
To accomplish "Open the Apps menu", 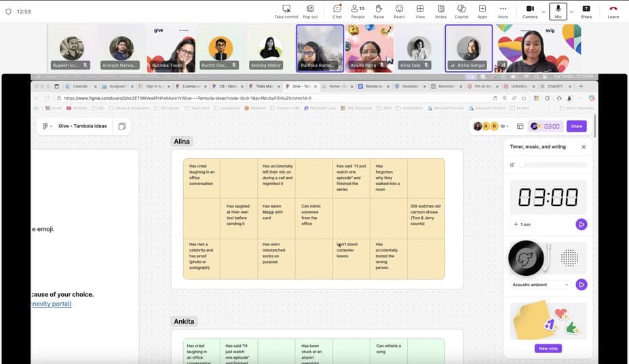I will (x=482, y=12).
